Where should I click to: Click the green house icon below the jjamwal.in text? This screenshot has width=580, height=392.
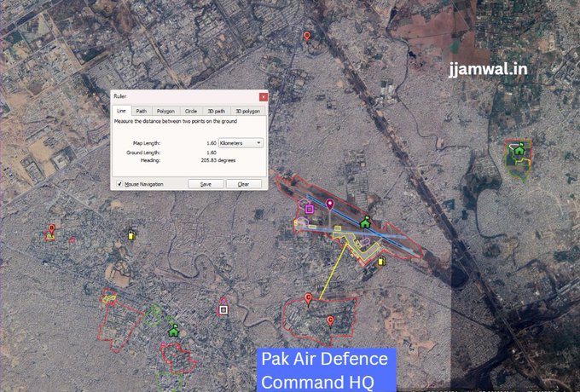click(x=519, y=148)
